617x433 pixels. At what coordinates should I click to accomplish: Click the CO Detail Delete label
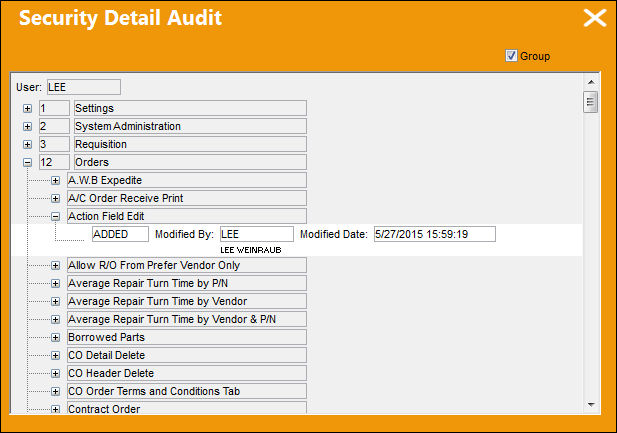pyautogui.click(x=187, y=355)
